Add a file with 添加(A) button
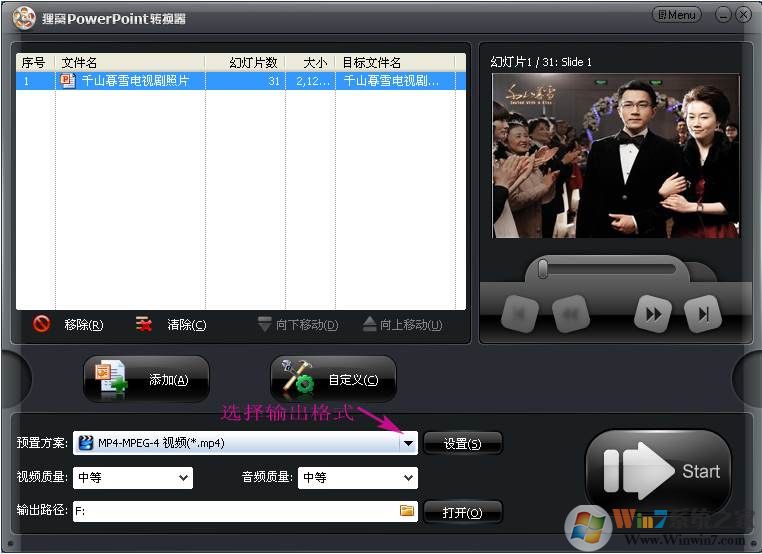 [x=146, y=380]
